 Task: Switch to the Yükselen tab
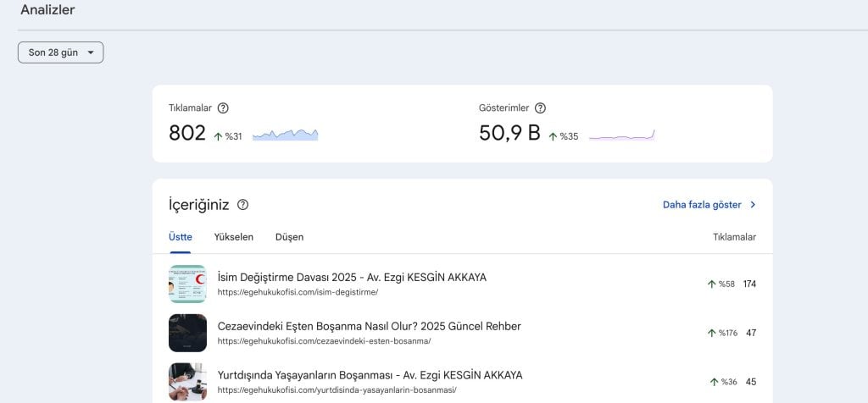pos(233,237)
